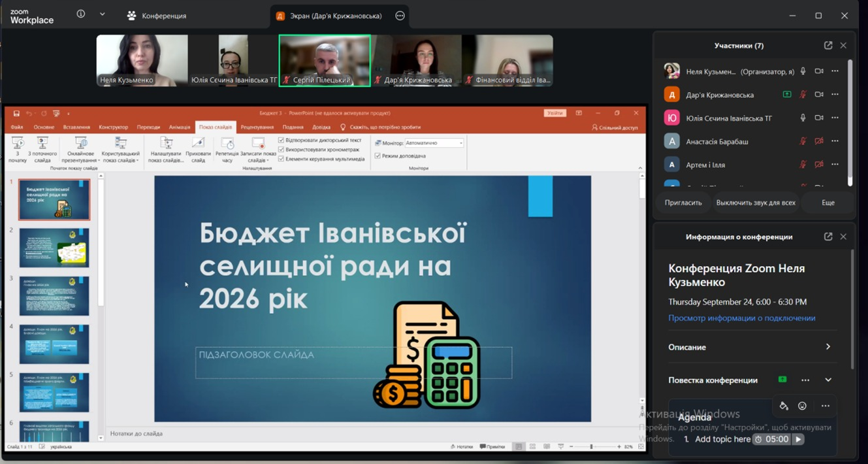
Task: Select slide 4 thumbnail
Action: tap(54, 344)
